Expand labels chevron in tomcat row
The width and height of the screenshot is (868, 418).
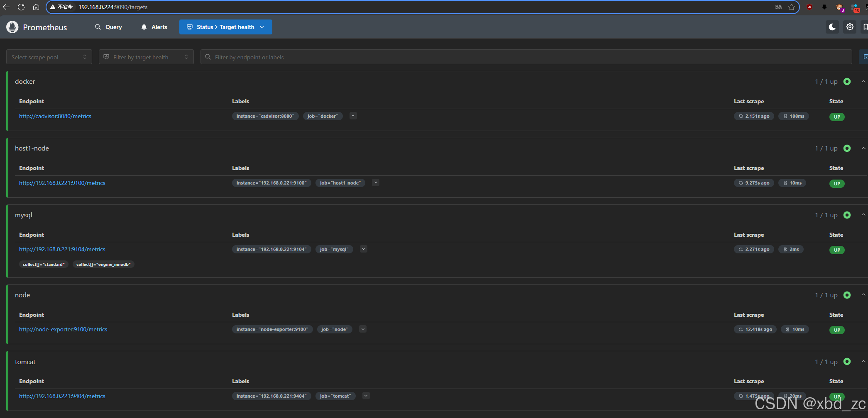tap(366, 396)
